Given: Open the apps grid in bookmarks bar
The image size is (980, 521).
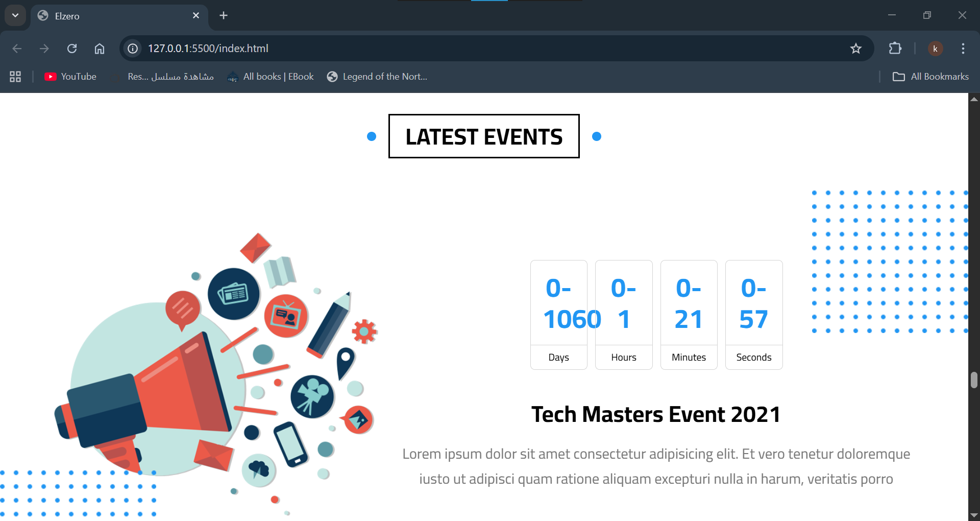Looking at the screenshot, I should click(15, 77).
